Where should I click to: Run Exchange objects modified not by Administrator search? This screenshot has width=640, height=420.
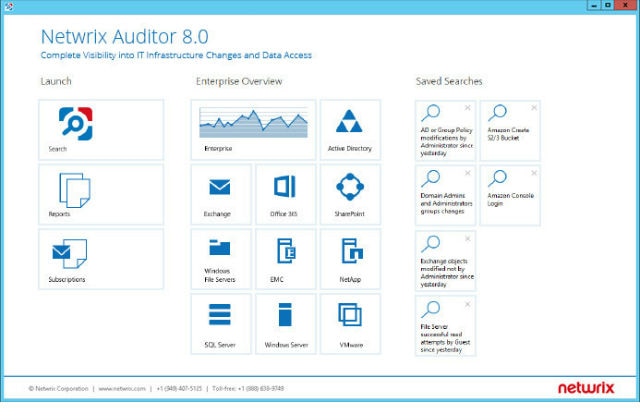coord(445,261)
